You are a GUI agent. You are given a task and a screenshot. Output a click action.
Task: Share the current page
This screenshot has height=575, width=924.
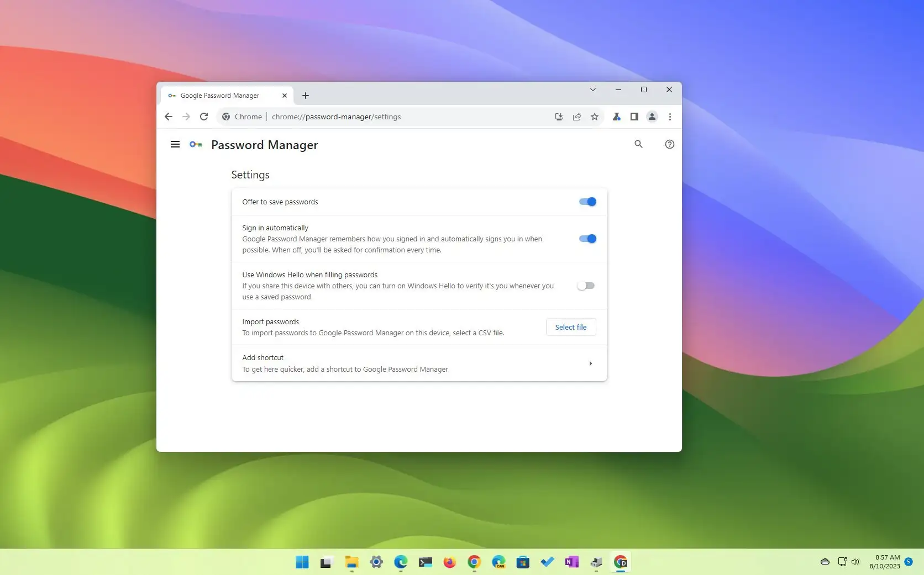coord(576,117)
